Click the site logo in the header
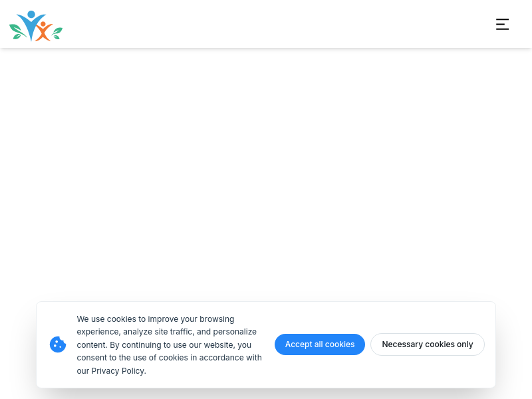This screenshot has width=532, height=399. pyautogui.click(x=36, y=26)
